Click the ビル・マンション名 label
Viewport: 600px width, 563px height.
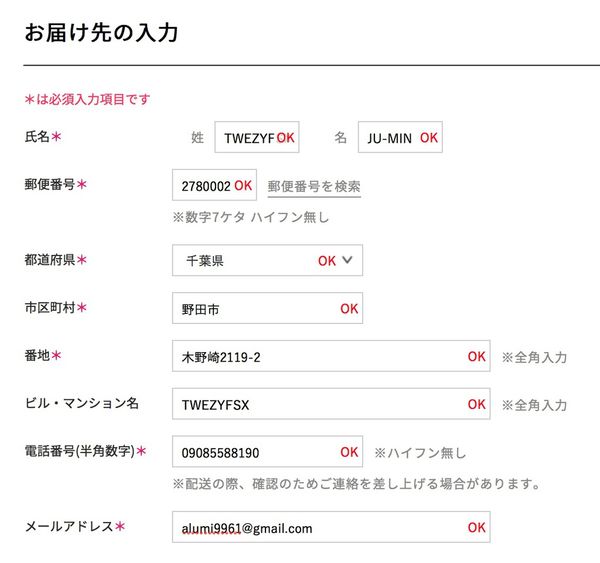tap(81, 403)
